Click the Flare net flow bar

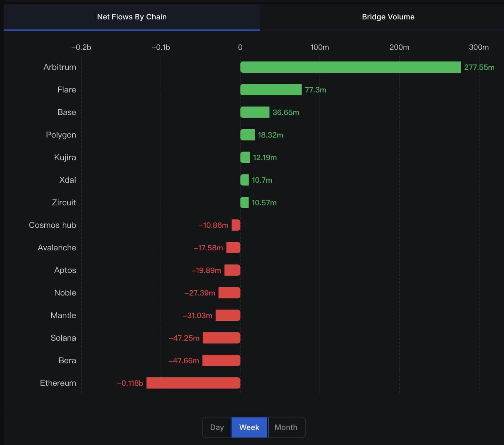tap(271, 90)
